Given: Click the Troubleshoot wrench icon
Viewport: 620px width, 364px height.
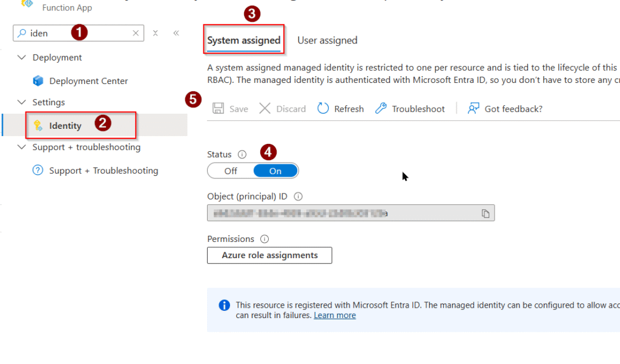Looking at the screenshot, I should point(381,109).
